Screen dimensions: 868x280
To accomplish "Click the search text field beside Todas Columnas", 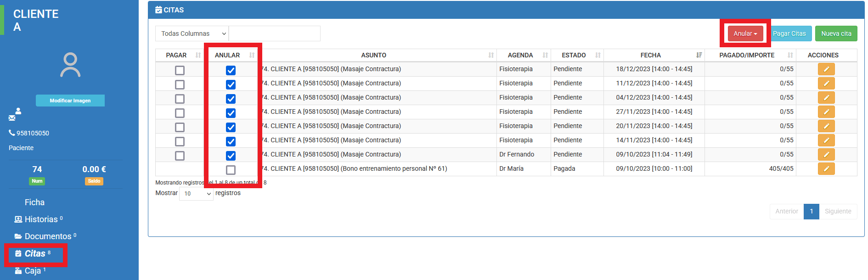I will click(274, 34).
